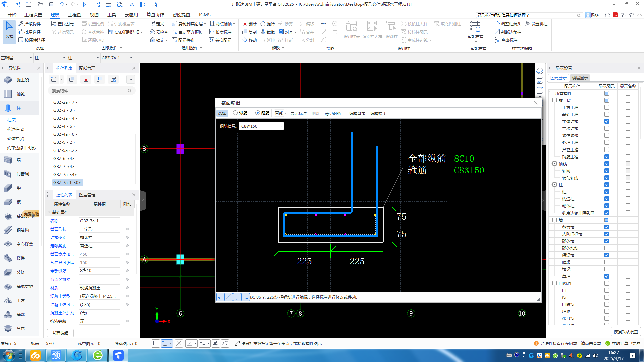Image resolution: width=644 pixels, height=362 pixels.
Task: Click 显示标注 in 截面编辑 toolbar
Action: pyautogui.click(x=299, y=113)
